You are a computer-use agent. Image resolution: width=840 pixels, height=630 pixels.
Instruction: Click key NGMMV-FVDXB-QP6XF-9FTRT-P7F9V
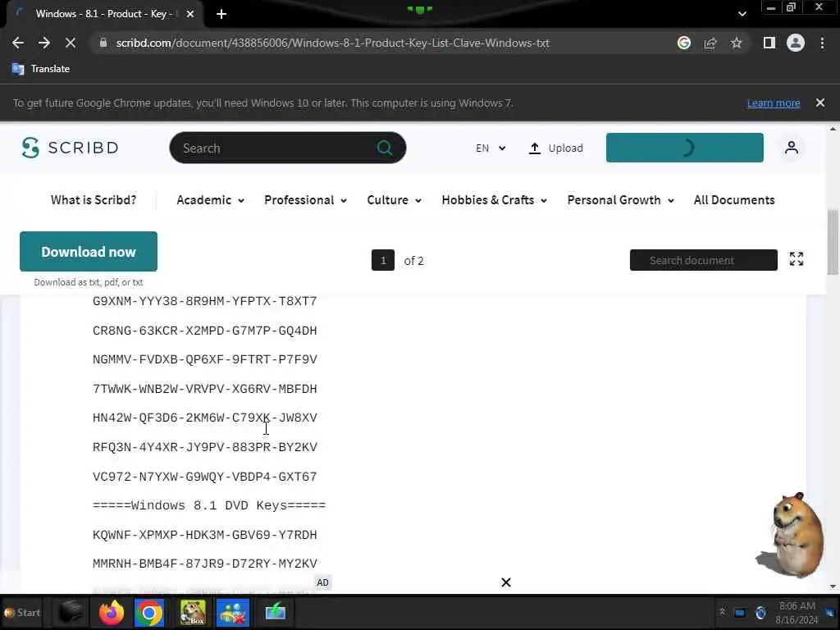(204, 359)
